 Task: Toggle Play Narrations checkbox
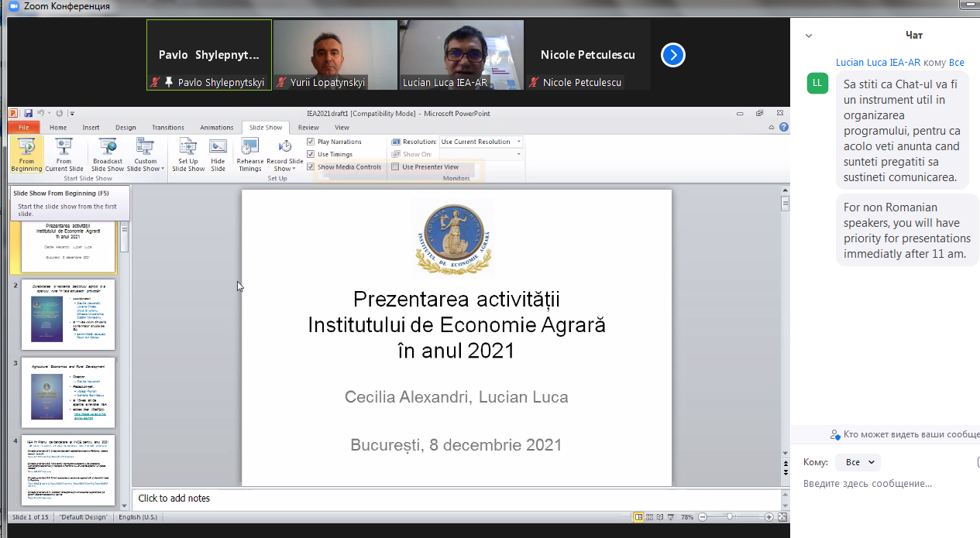pyautogui.click(x=311, y=142)
